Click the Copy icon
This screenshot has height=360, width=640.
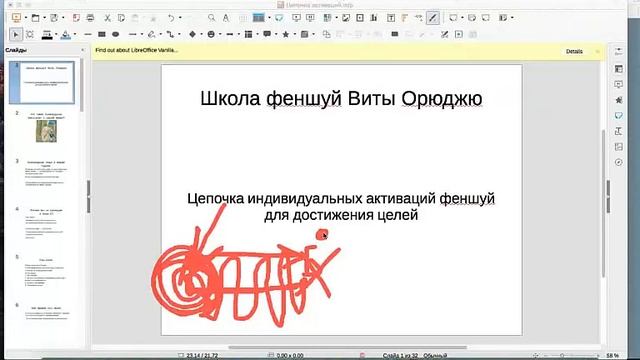(121, 18)
